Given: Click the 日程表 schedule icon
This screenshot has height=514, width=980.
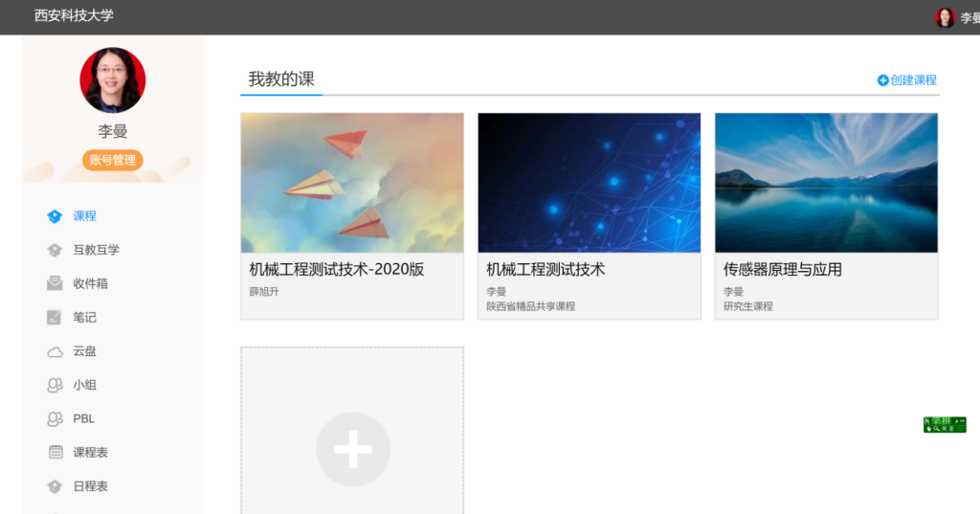Looking at the screenshot, I should pos(56,486).
